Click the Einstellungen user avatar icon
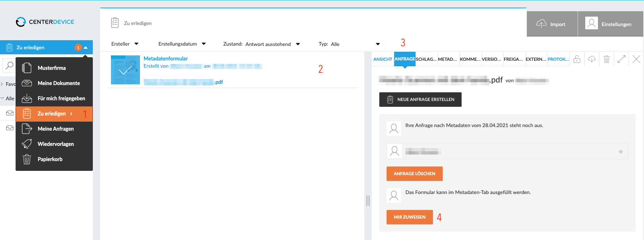 (591, 24)
